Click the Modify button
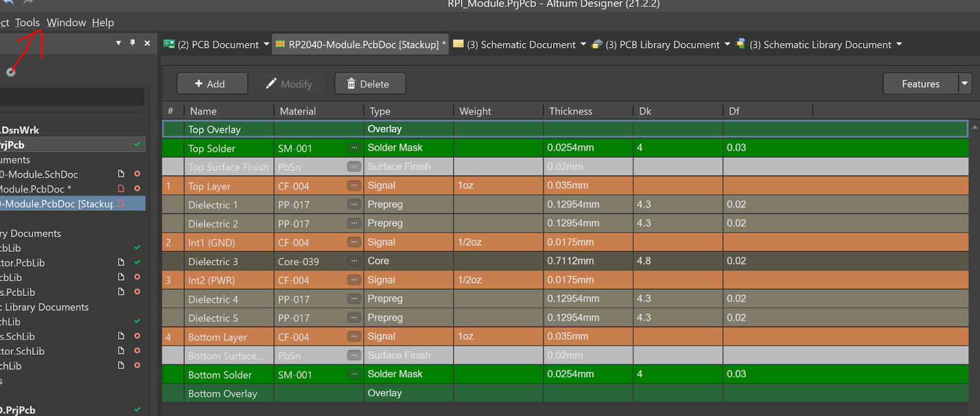 click(x=291, y=83)
